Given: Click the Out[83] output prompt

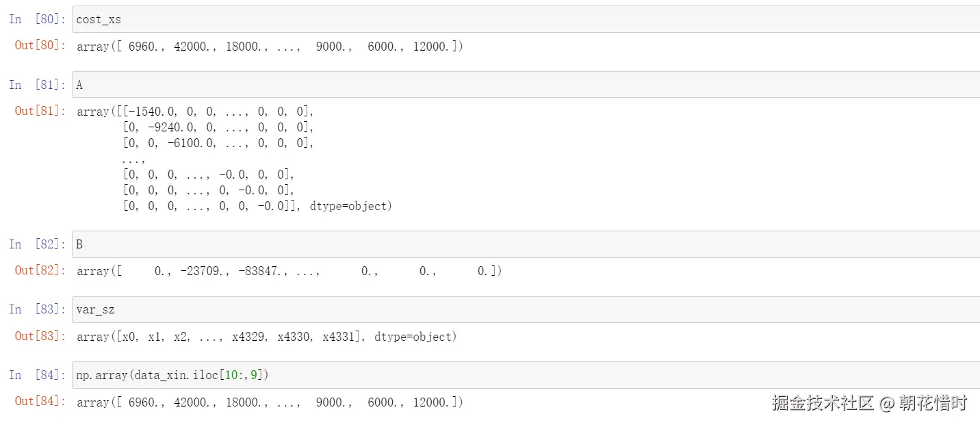Looking at the screenshot, I should click(x=40, y=336).
